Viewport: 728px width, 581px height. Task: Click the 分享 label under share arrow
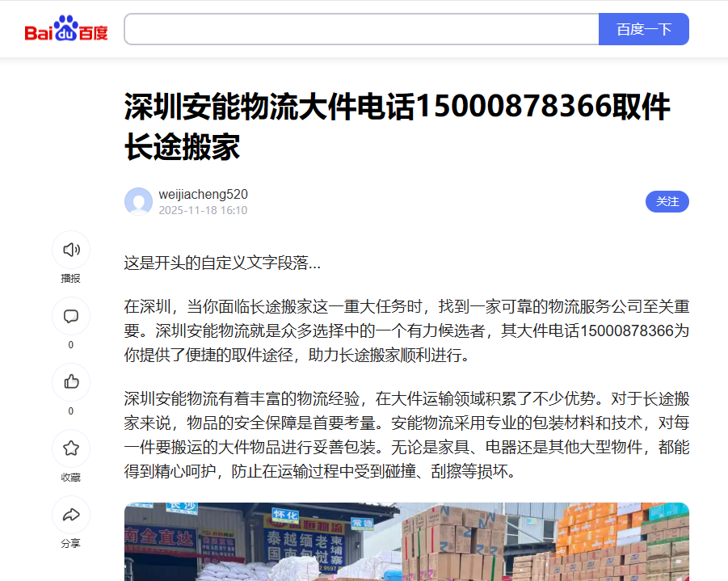(71, 544)
